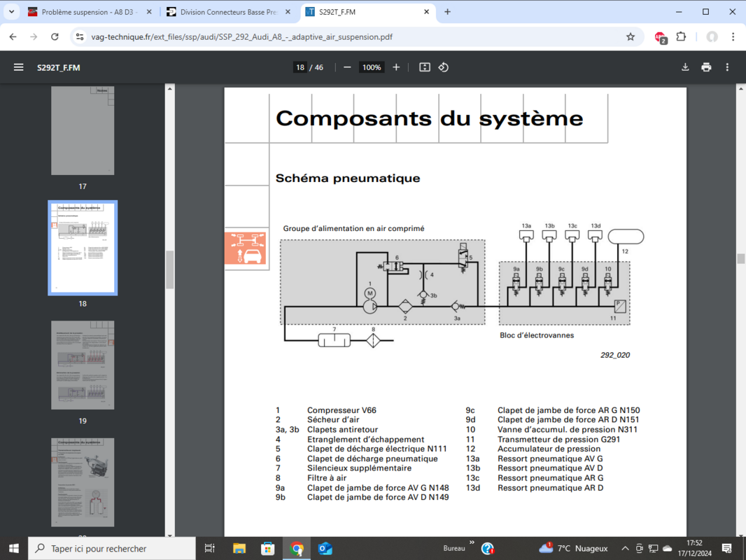Screen dimensions: 746x560
Task: Print the PDF document
Action: 706,67
